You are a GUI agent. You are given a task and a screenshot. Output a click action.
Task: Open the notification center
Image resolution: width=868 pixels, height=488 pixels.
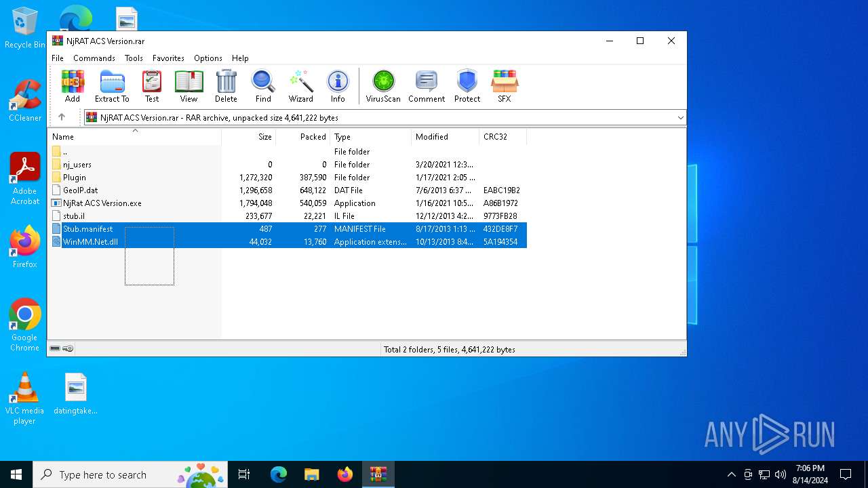pyautogui.click(x=846, y=474)
